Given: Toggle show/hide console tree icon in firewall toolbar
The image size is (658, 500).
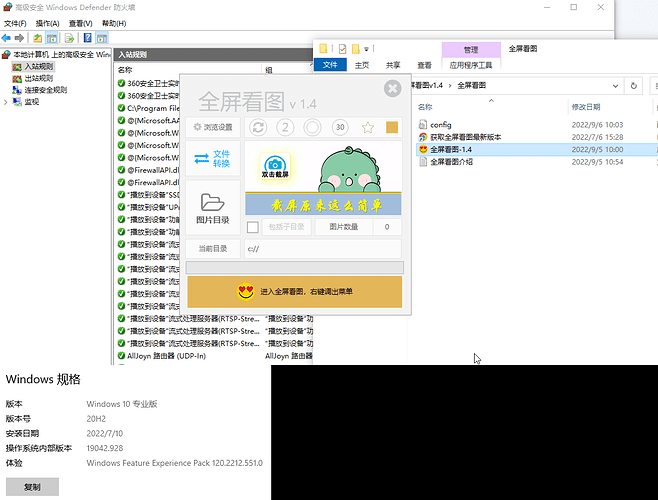Looking at the screenshot, I should tap(52, 38).
